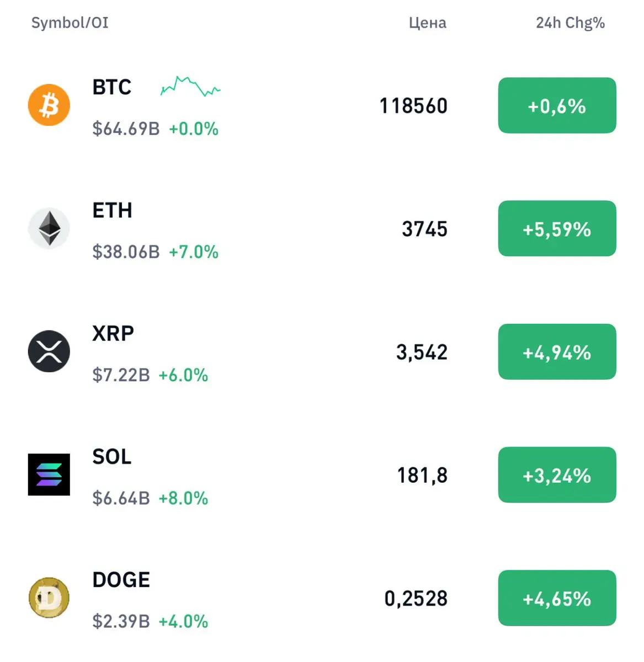Click the SOL +3,24% change button
This screenshot has width=644, height=662.
click(x=557, y=474)
